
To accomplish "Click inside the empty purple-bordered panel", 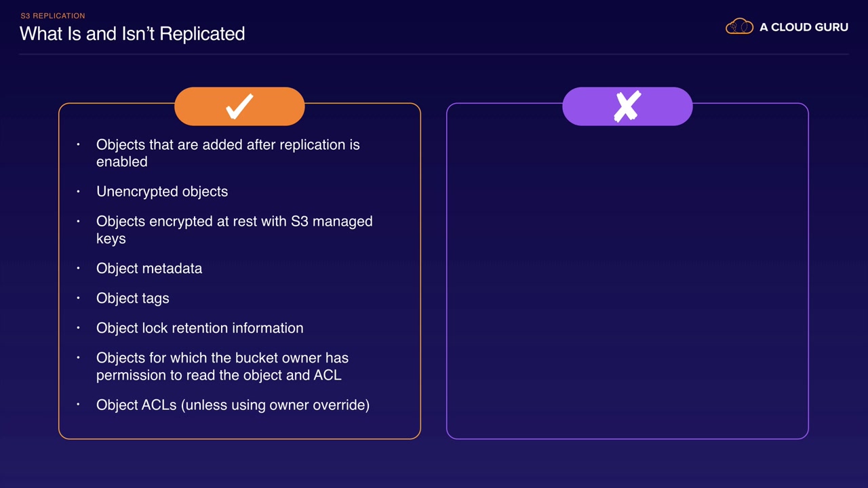I will [627, 285].
